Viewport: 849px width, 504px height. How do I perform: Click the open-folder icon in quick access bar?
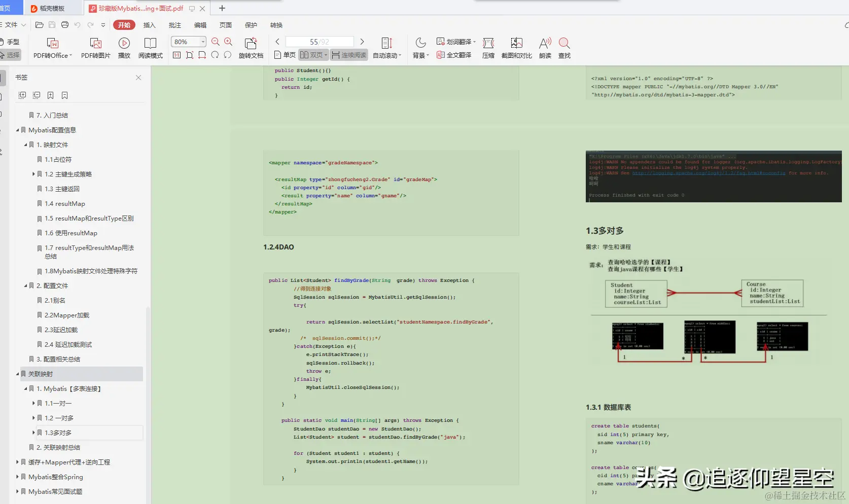(x=39, y=25)
